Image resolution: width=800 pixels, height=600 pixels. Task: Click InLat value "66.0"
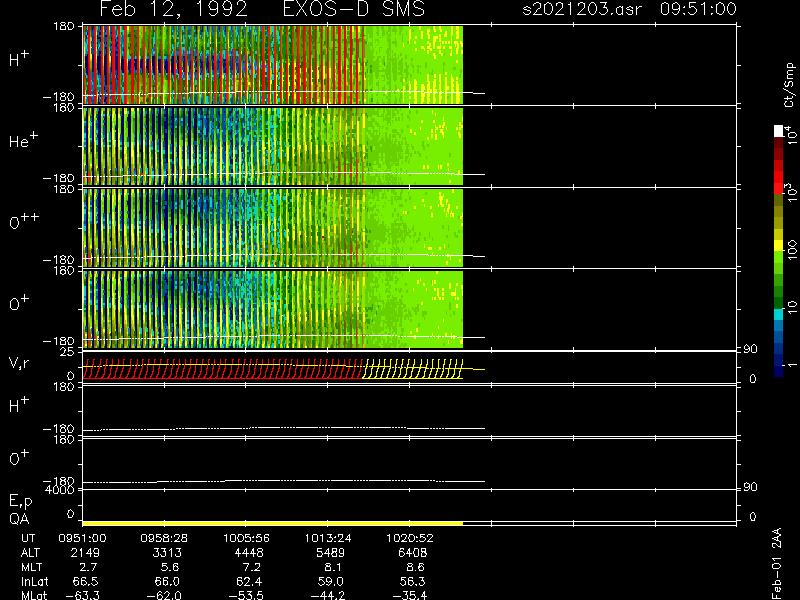tap(167, 581)
